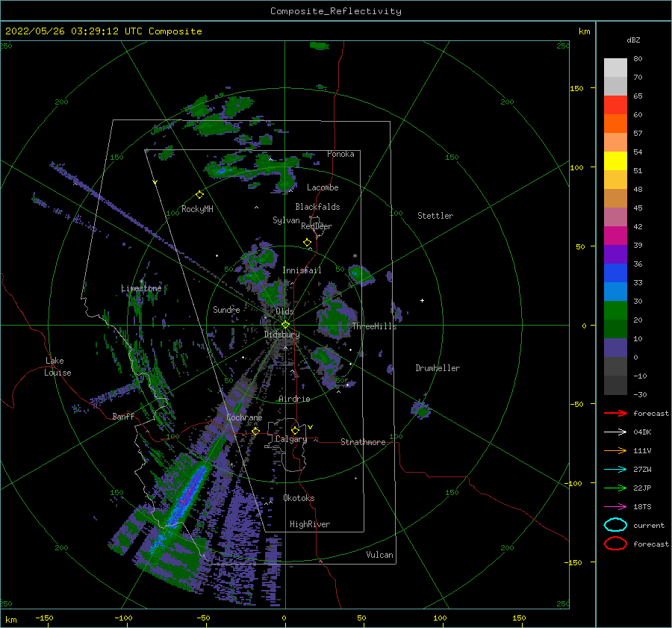Click the Sundre label
This screenshot has width=672, height=628.
[226, 309]
